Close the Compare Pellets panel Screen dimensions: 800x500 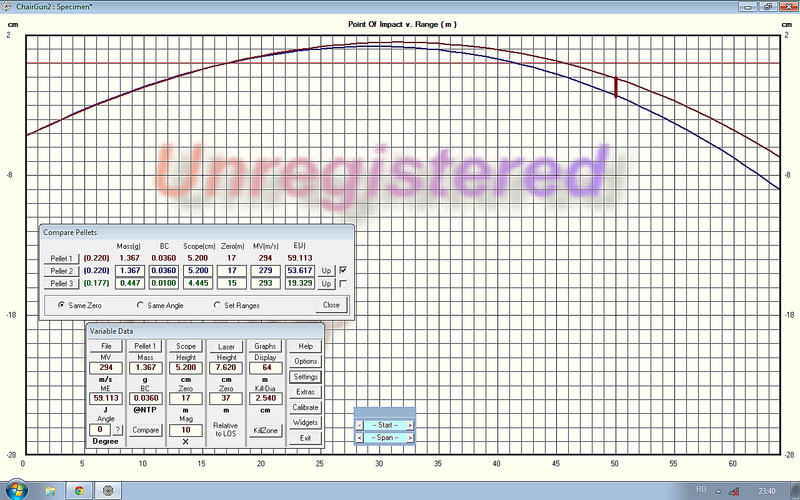tap(331, 305)
